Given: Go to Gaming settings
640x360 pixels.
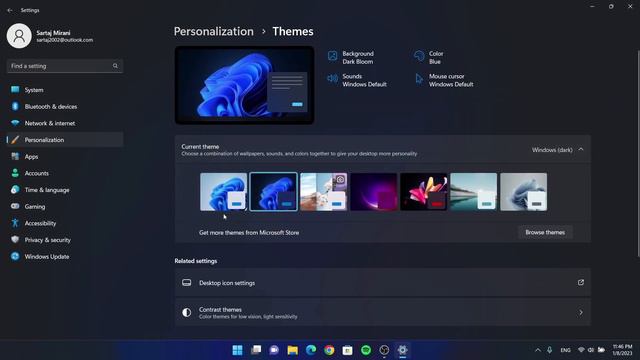Looking at the screenshot, I should pos(65,207).
